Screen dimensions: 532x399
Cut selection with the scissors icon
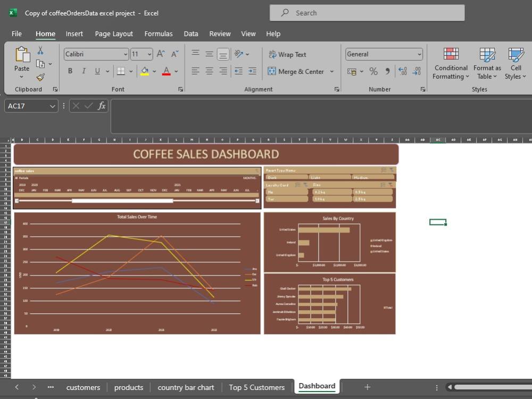coord(40,51)
